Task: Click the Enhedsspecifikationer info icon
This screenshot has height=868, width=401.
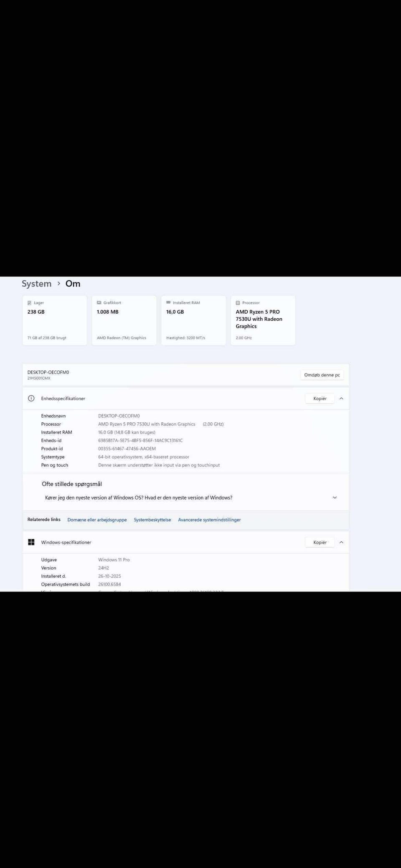Action: pyautogui.click(x=31, y=398)
